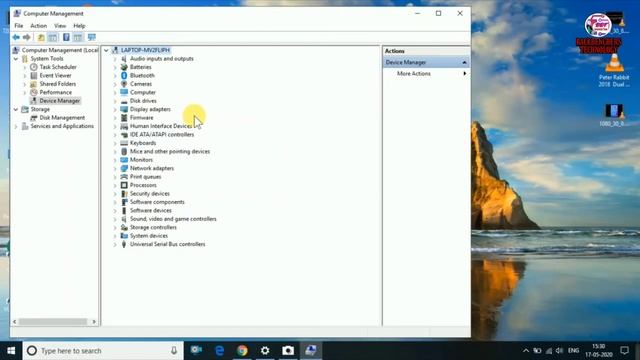
Task: Click the Back arrow toolbar icon
Action: [x=16, y=38]
